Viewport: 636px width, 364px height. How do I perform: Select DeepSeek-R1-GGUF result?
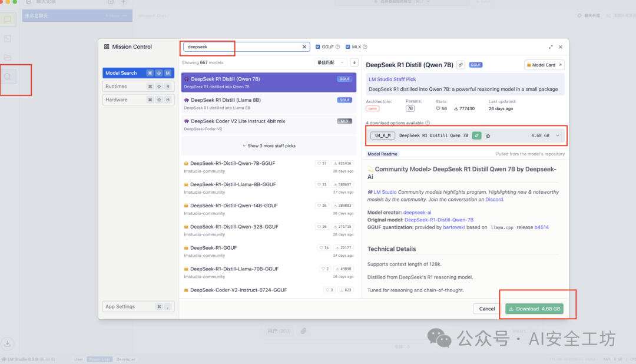pos(269,251)
